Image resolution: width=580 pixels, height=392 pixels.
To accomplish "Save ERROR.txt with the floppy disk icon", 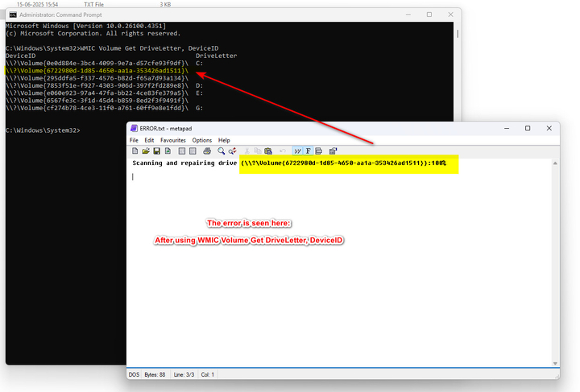I will coord(157,151).
